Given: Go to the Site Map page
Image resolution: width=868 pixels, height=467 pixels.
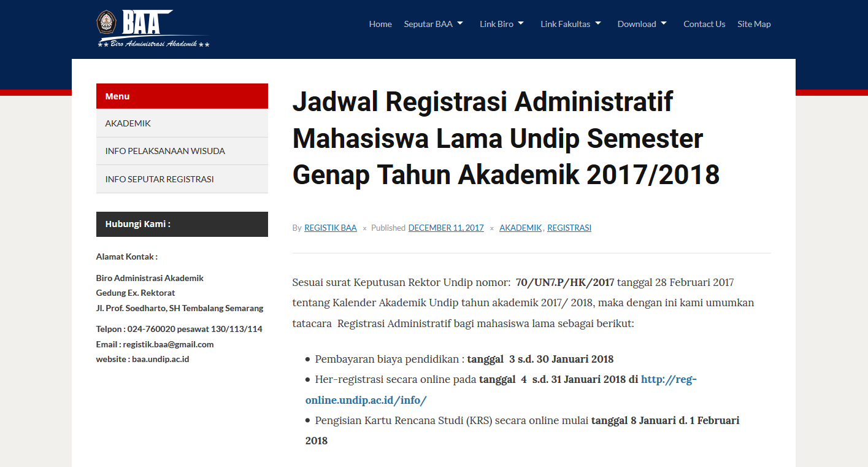Looking at the screenshot, I should 754,24.
